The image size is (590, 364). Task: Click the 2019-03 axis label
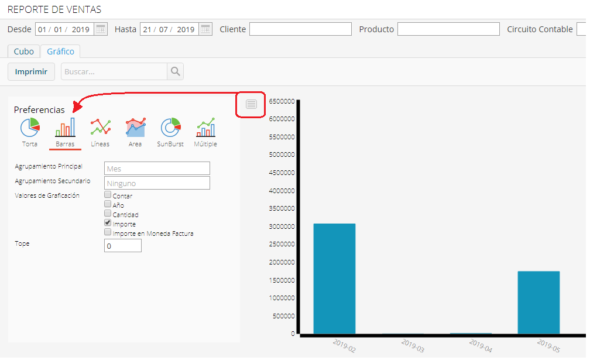coord(413,346)
